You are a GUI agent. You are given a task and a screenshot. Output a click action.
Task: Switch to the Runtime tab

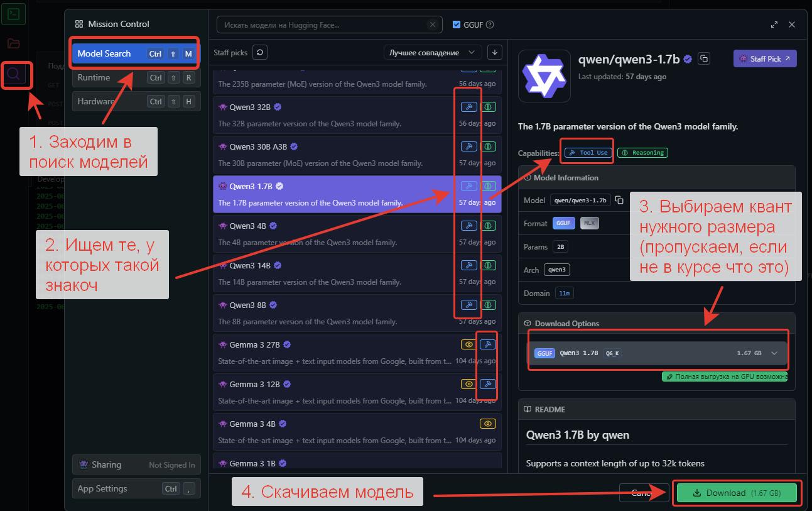(136, 77)
